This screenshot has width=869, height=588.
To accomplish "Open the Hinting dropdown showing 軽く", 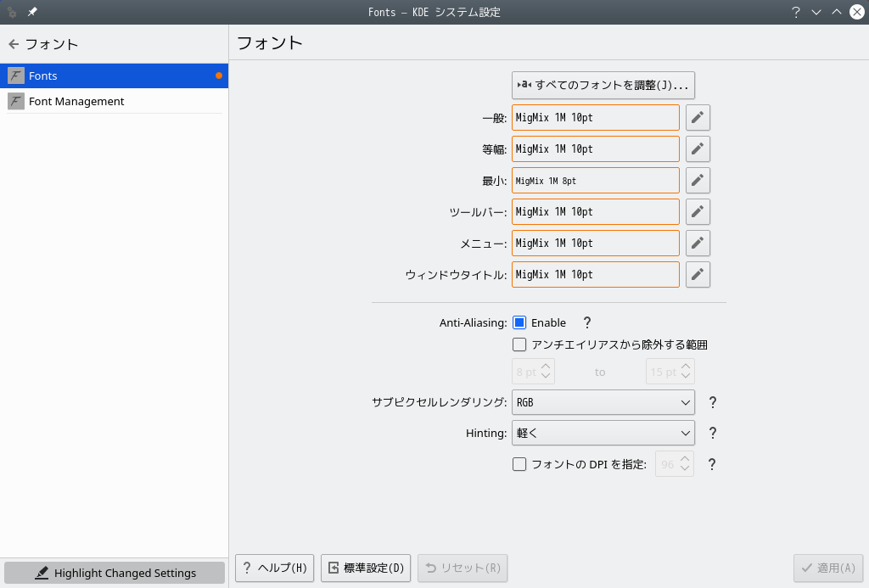I will click(603, 433).
